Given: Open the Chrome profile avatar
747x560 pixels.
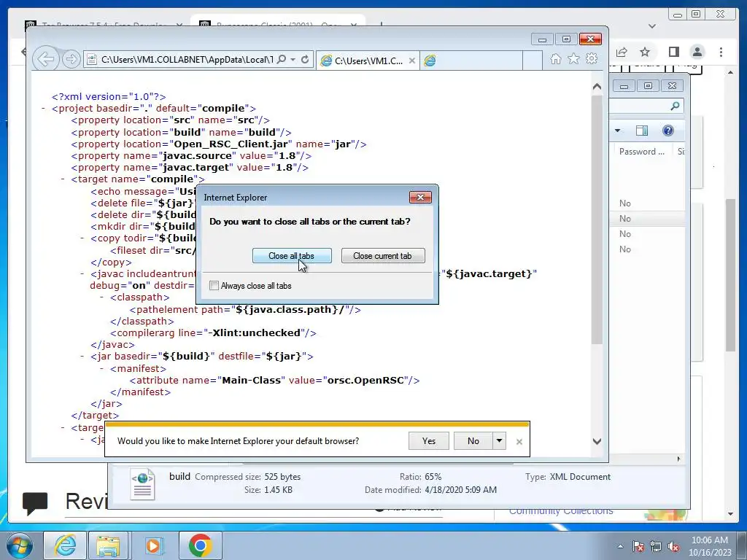Looking at the screenshot, I should pos(697,52).
